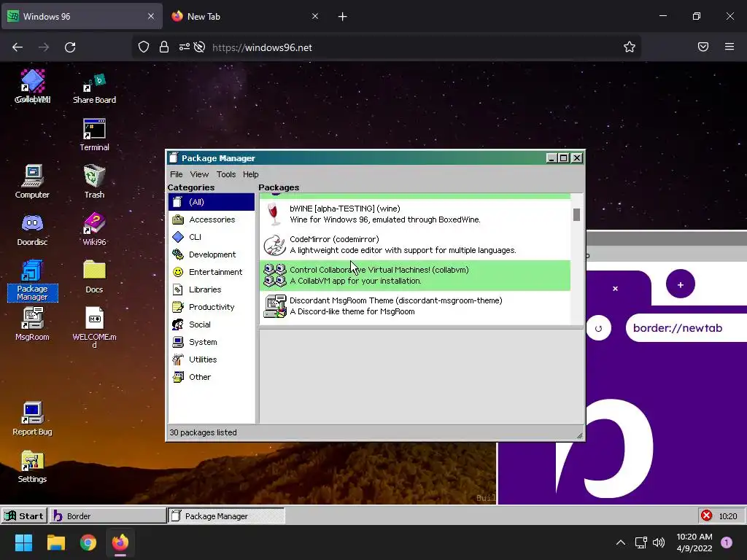Select the Package Manager desktop icon
Image resolution: width=747 pixels, height=560 pixels.
click(x=32, y=281)
